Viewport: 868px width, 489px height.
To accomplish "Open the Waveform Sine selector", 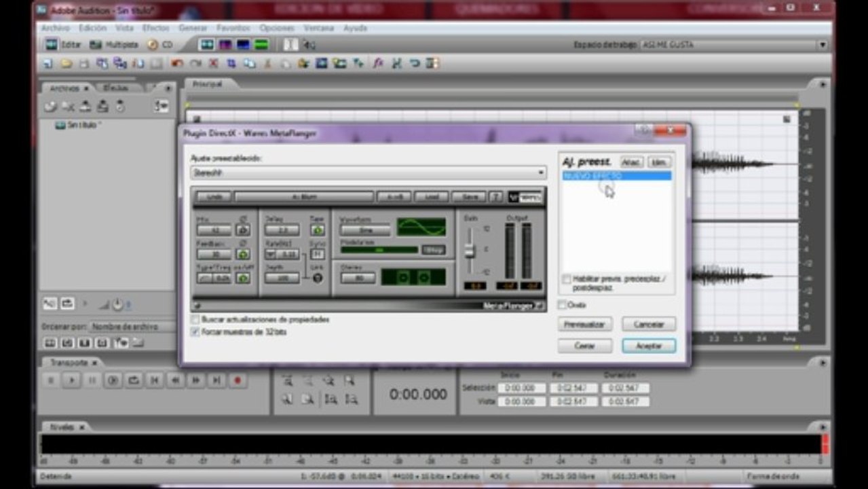I will tap(365, 230).
